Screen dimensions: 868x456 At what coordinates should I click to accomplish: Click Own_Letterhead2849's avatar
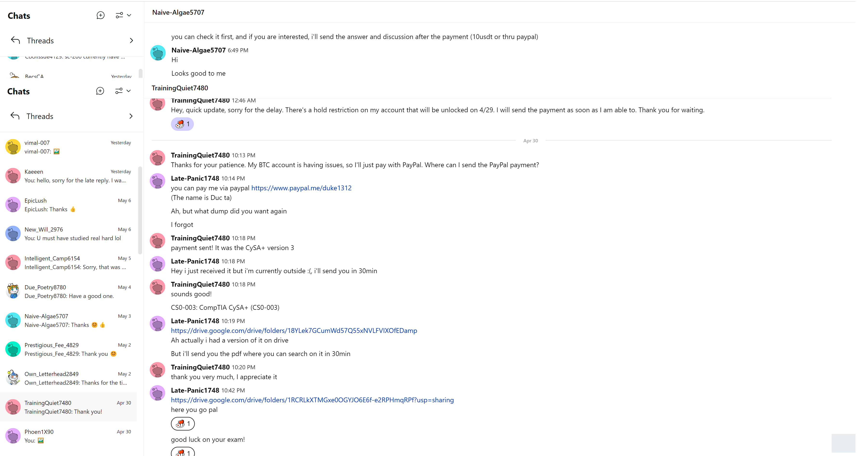(13, 378)
